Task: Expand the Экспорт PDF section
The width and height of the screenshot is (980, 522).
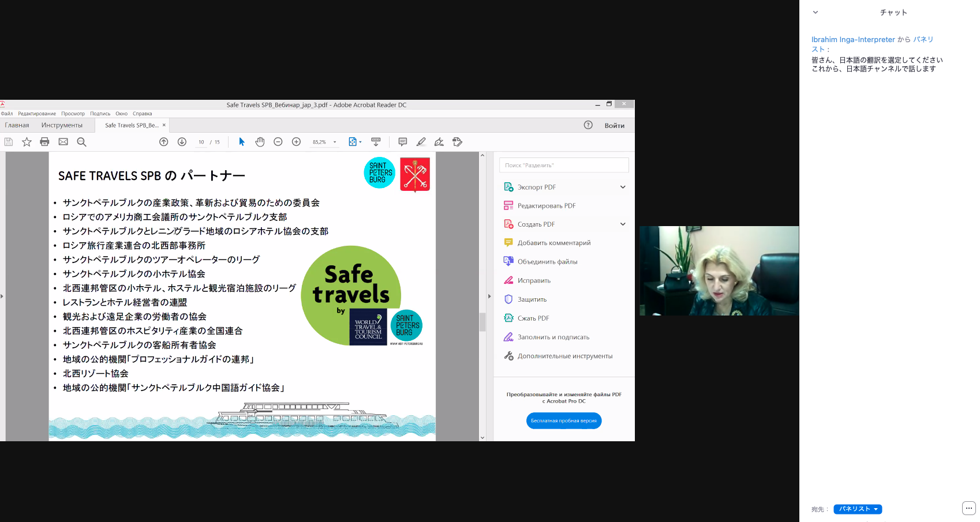Action: click(623, 187)
